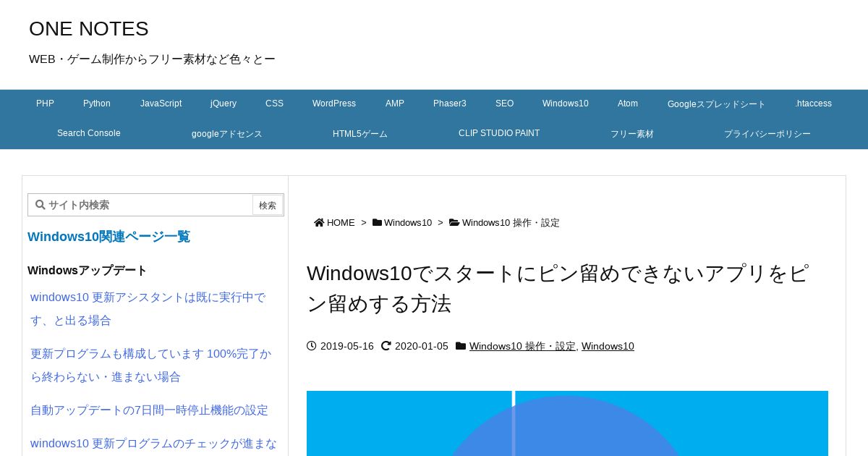
Task: Click the refresh icon beside updated date
Action: tap(386, 346)
